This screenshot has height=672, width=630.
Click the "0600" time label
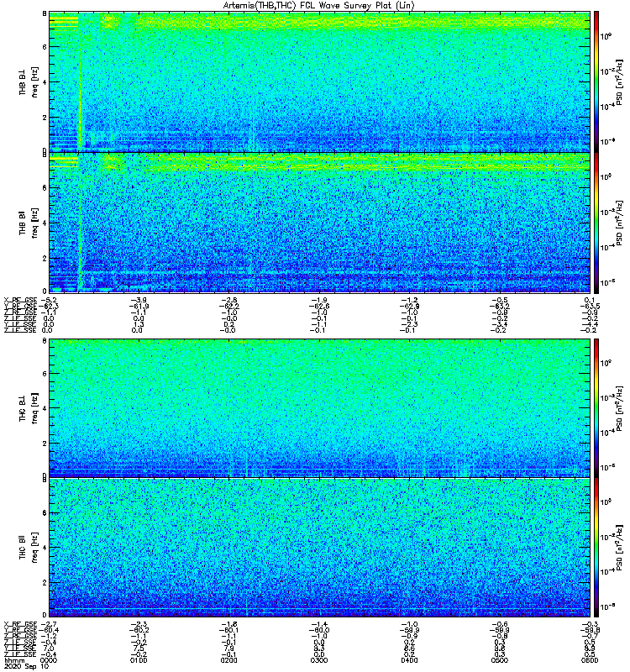590,660
